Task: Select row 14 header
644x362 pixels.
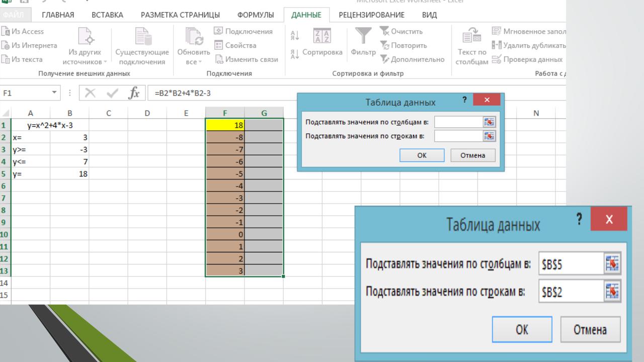Action: click(x=5, y=283)
